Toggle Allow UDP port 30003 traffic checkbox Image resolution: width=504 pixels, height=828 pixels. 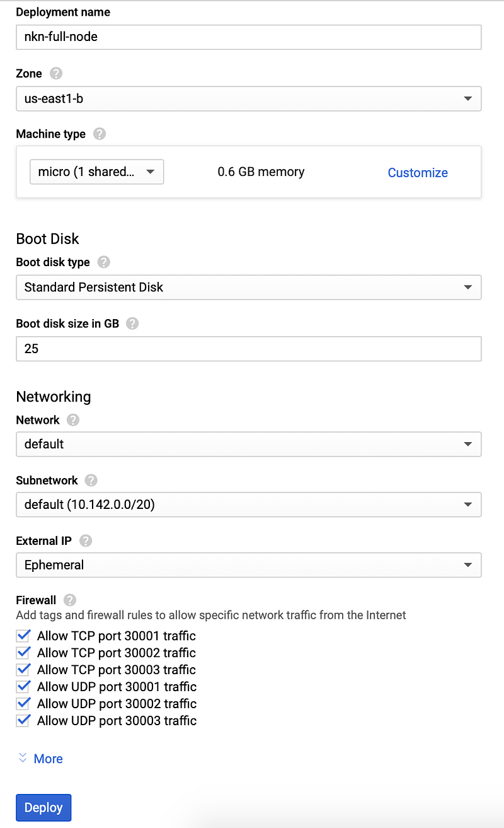tap(24, 721)
